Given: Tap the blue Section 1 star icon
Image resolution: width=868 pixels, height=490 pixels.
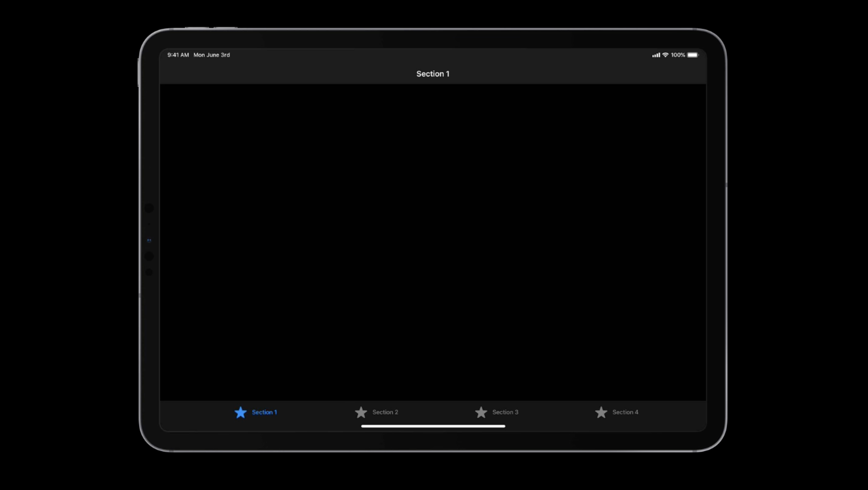Looking at the screenshot, I should (x=241, y=412).
